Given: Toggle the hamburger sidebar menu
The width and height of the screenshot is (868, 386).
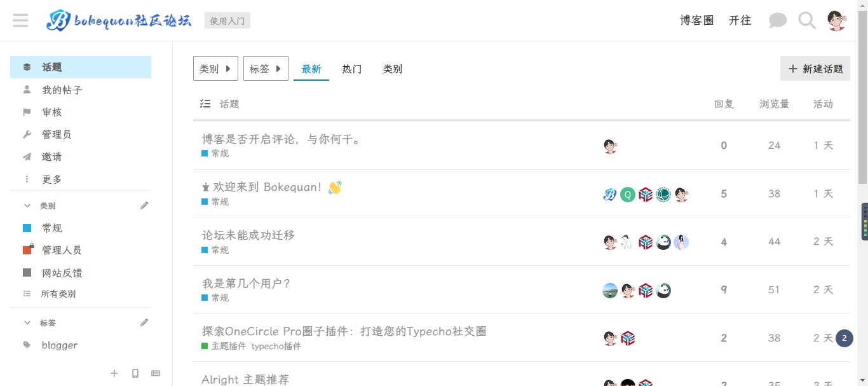Looking at the screenshot, I should 20,20.
